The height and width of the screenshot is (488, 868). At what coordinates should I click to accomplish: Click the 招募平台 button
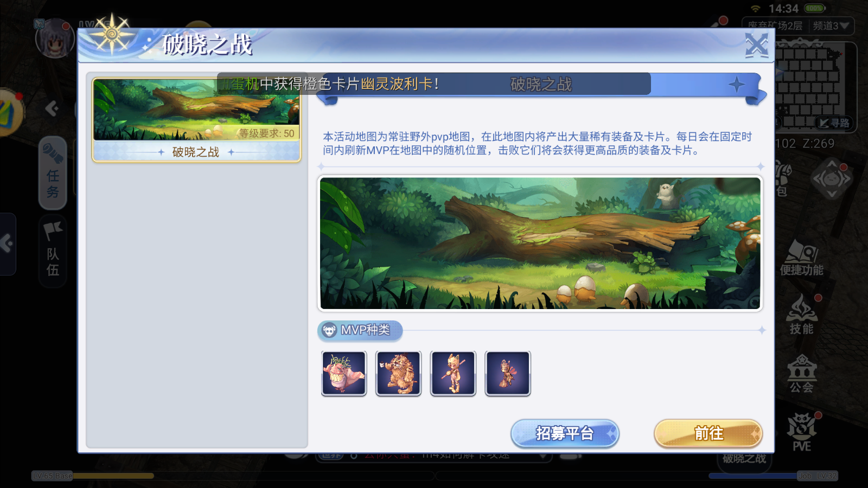coord(565,433)
